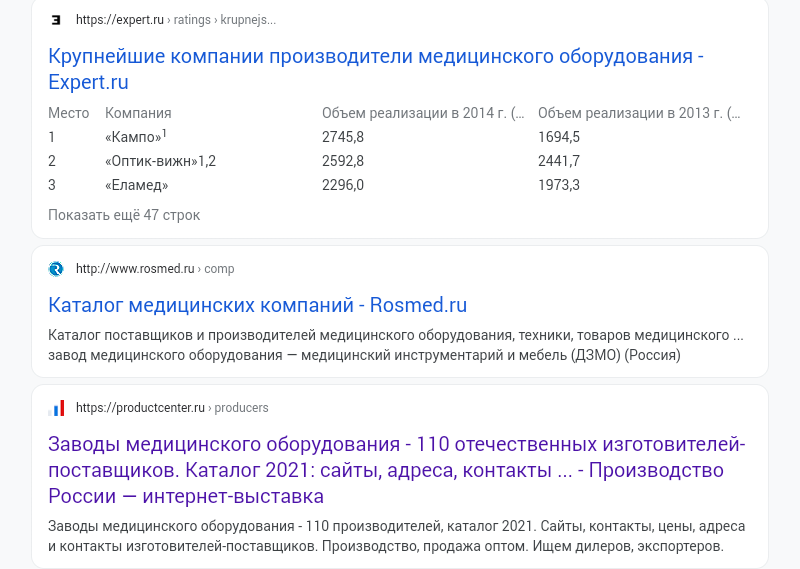Viewport: 800px width, 569px height.
Task: Open the productcenter.ru URL breadcrumb
Action: click(x=172, y=408)
